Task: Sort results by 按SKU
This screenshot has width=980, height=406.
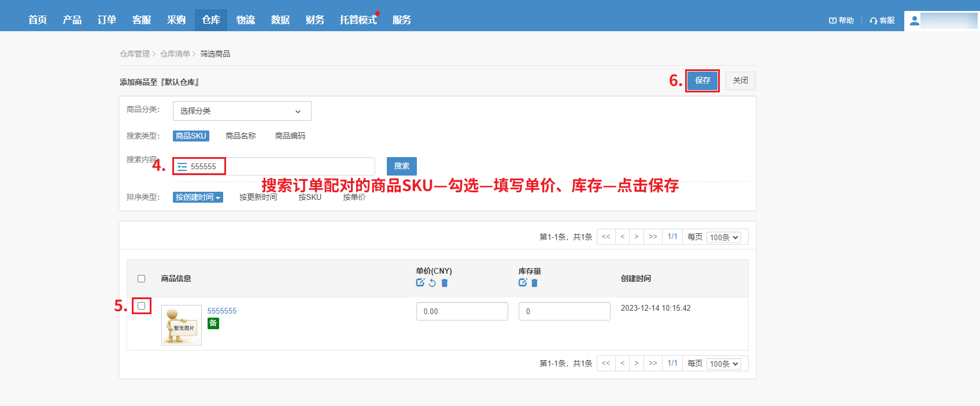Action: click(x=310, y=197)
